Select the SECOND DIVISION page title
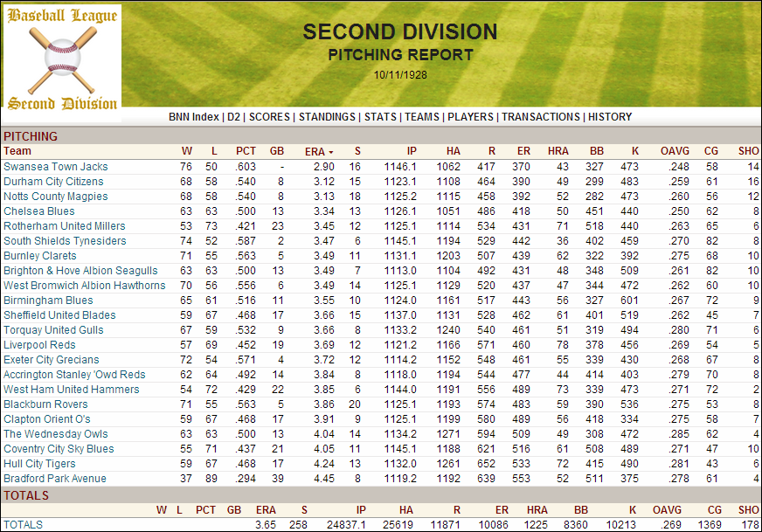 point(400,32)
